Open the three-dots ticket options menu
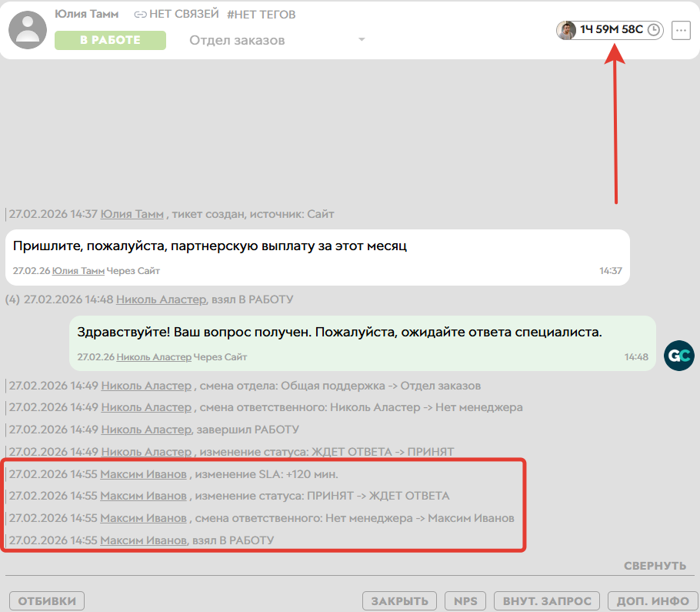This screenshot has height=612, width=700. pos(681,30)
